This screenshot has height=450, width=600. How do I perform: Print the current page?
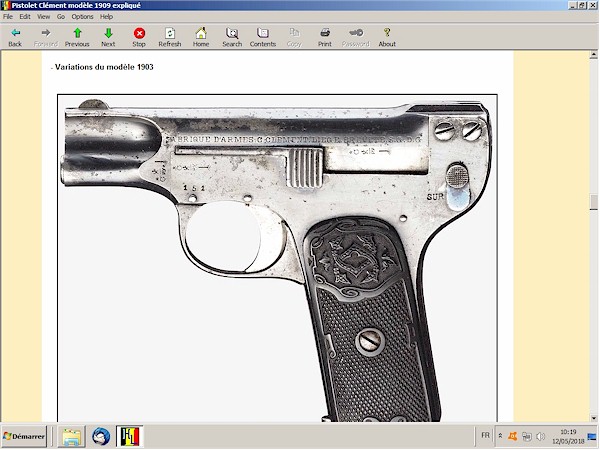coord(324,37)
